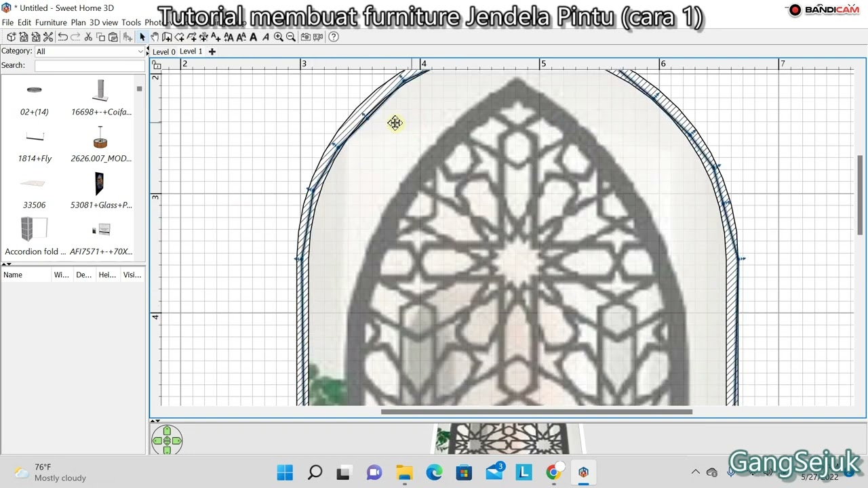The image size is (868, 488).
Task: Open the Edit menu
Action: tap(24, 22)
